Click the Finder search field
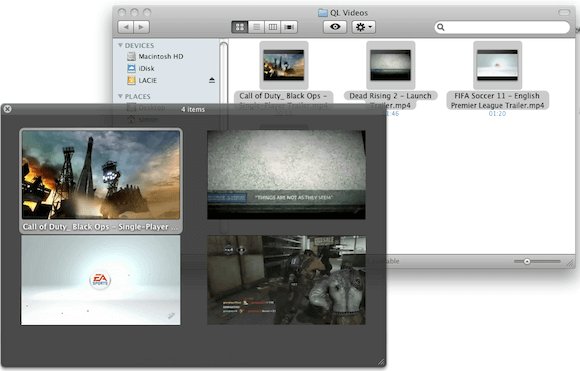 tap(502, 27)
